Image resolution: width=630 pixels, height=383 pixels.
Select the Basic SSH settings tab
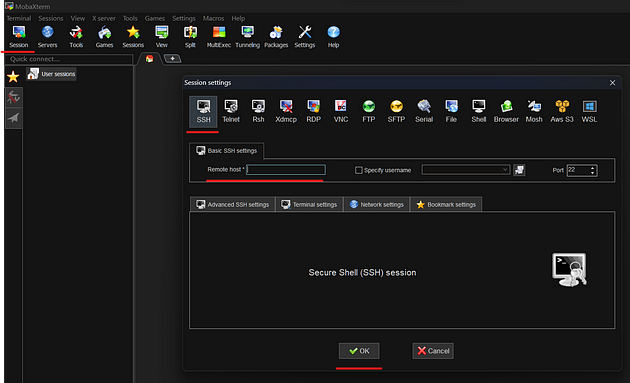(x=227, y=151)
